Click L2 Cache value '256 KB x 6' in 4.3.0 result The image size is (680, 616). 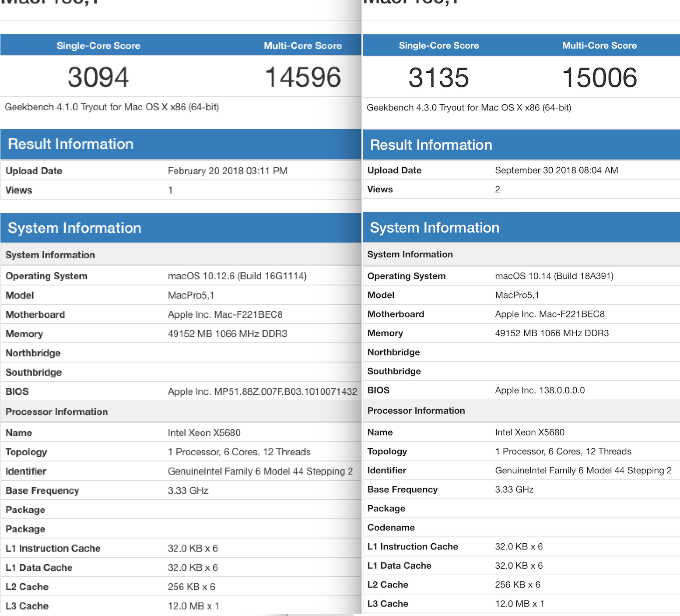518,585
